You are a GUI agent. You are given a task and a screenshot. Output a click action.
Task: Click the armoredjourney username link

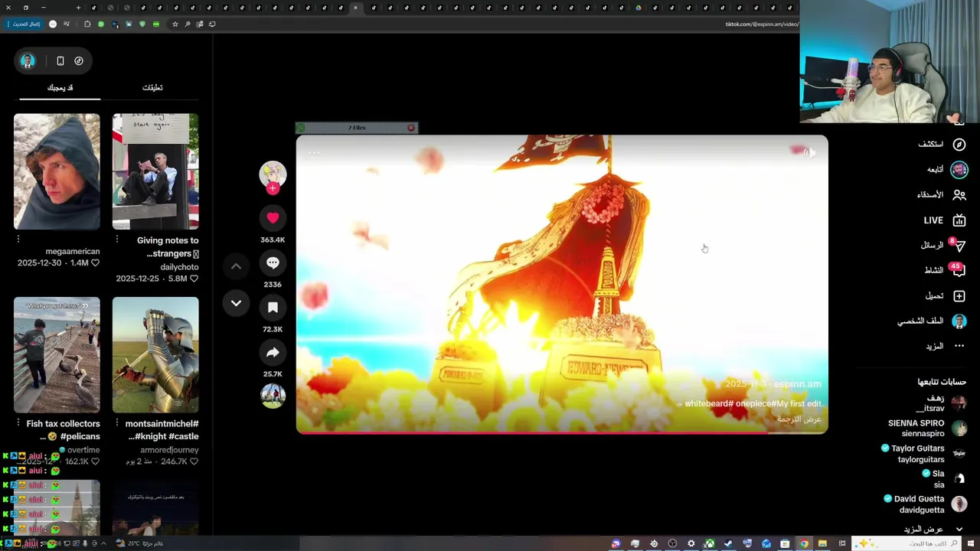pos(169,450)
